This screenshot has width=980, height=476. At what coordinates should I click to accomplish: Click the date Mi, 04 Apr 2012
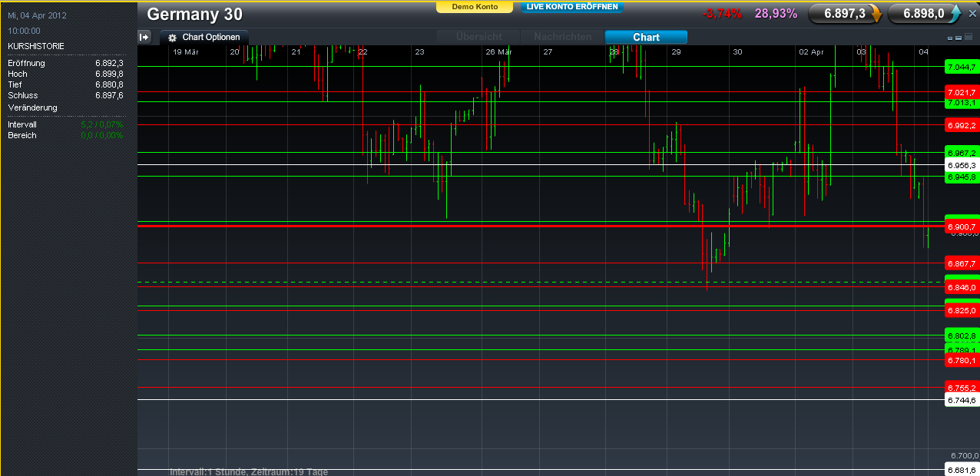pyautogui.click(x=37, y=15)
